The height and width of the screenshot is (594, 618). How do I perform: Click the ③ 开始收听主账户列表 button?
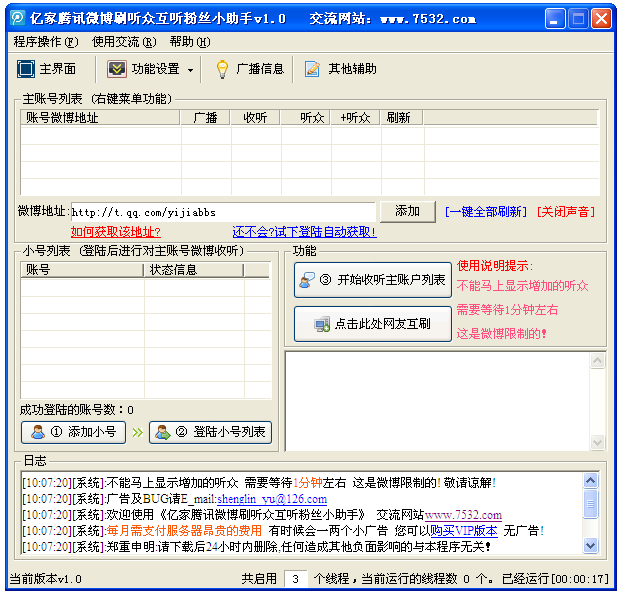[x=373, y=280]
